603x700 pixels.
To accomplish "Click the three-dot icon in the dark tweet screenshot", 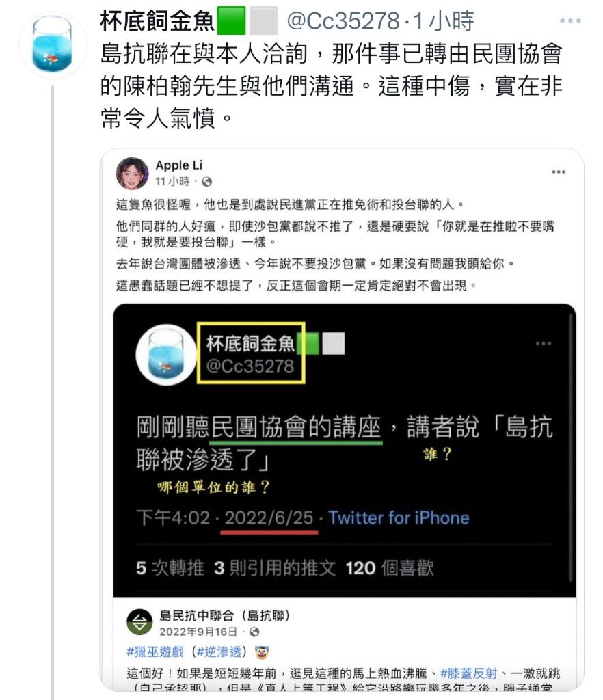I will [x=544, y=343].
